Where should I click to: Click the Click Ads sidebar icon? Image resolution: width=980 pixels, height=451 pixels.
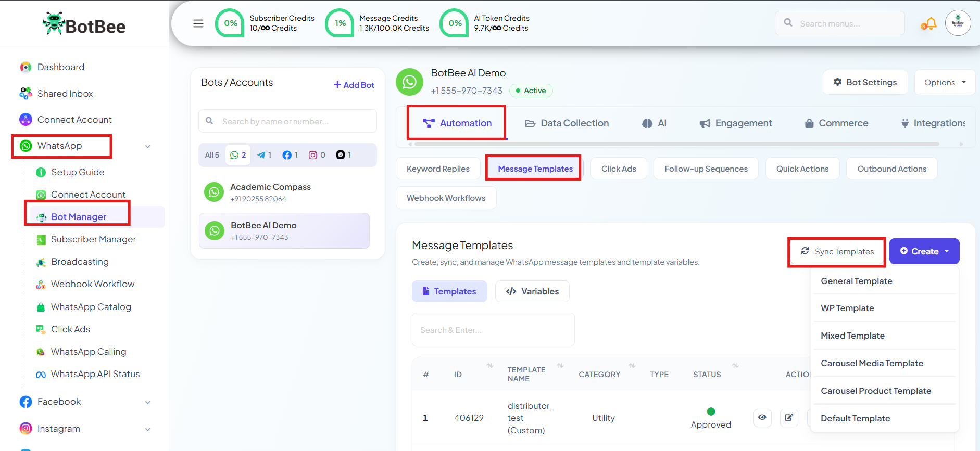tap(41, 329)
